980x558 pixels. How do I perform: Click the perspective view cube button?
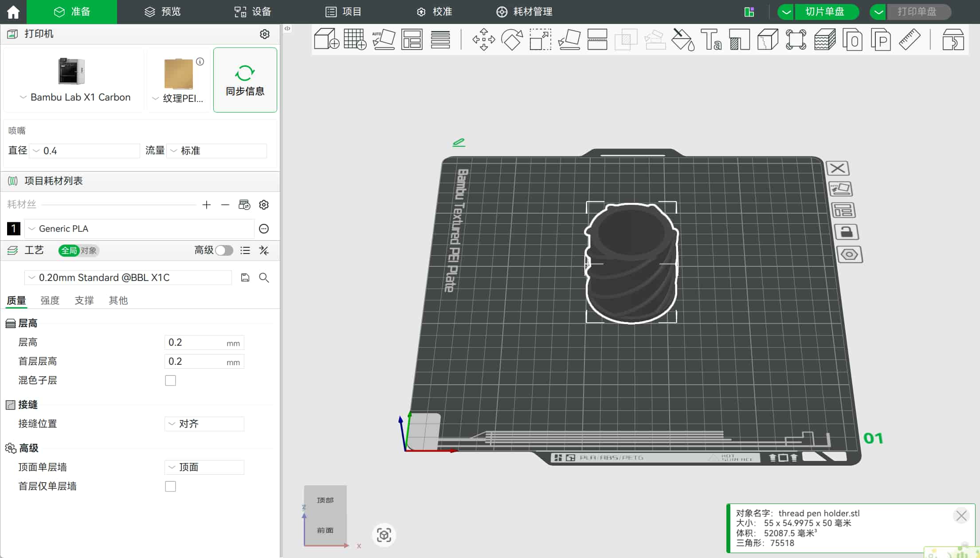click(x=384, y=535)
